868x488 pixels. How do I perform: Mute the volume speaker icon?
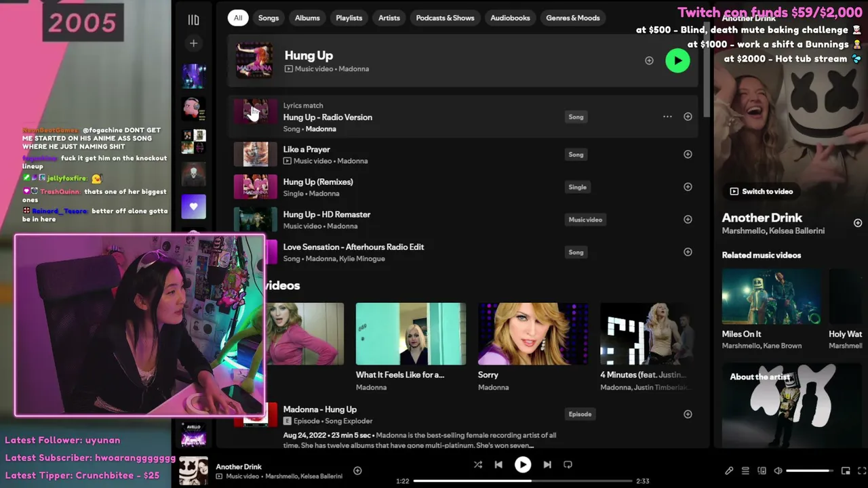tap(778, 470)
